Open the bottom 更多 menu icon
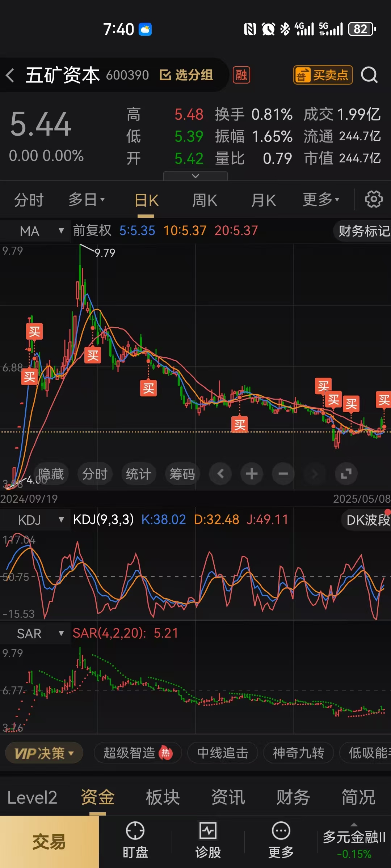Screen dimensions: 391x868 [281, 841]
